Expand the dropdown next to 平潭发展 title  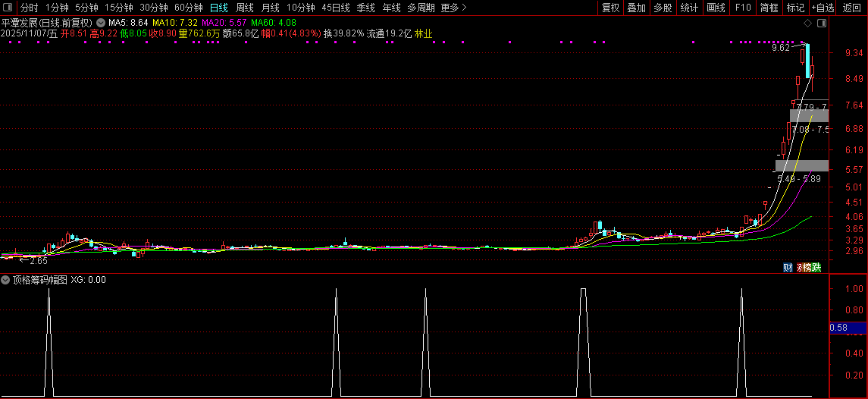point(100,24)
